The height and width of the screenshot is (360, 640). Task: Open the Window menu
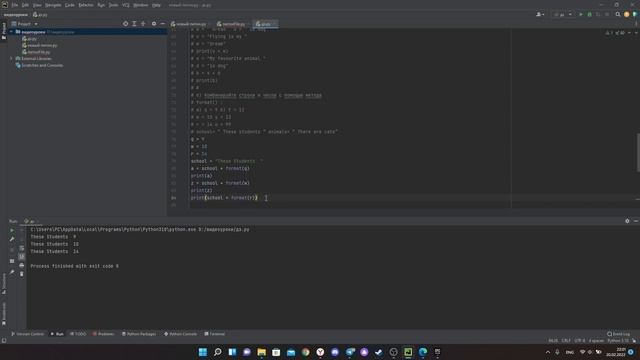coord(141,5)
